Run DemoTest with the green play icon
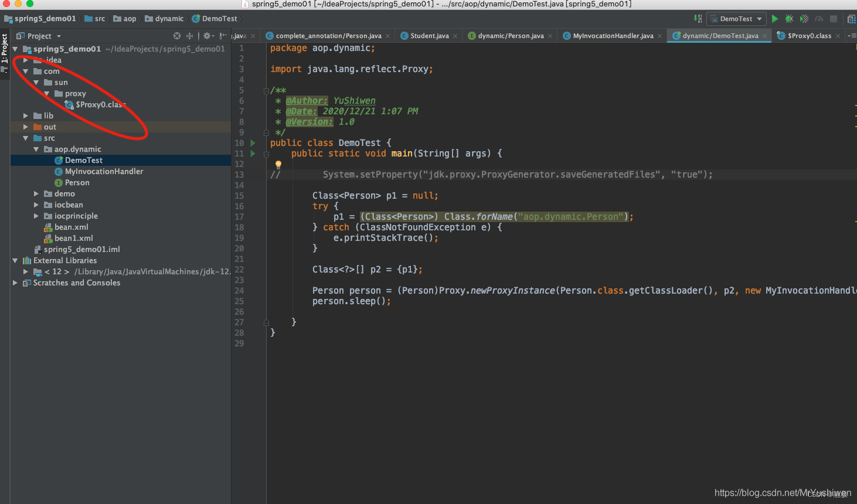857x504 pixels. (775, 19)
